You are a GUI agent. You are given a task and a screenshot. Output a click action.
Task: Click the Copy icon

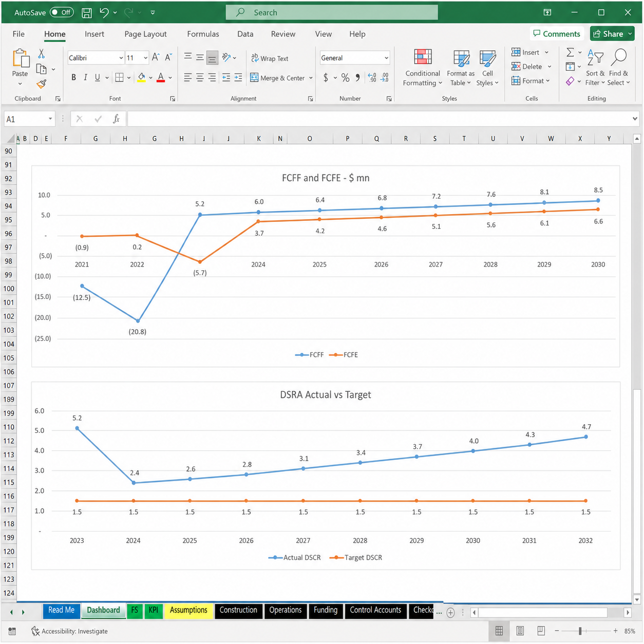click(x=42, y=69)
